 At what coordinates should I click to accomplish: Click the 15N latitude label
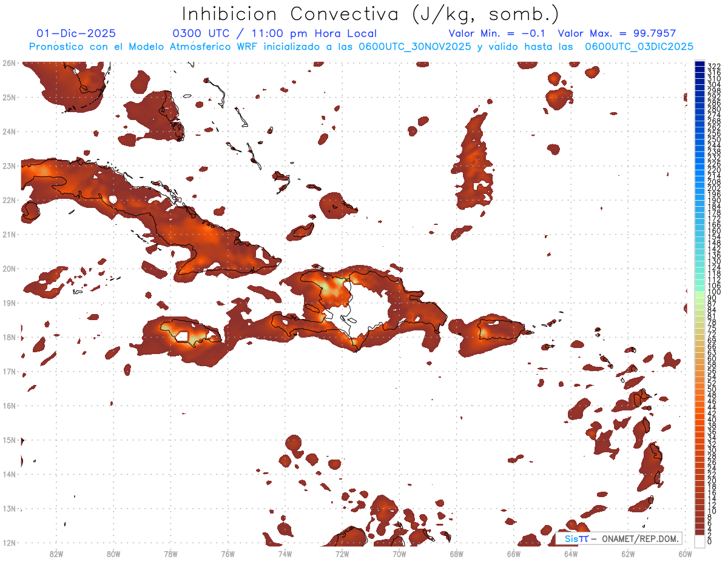pyautogui.click(x=8, y=440)
